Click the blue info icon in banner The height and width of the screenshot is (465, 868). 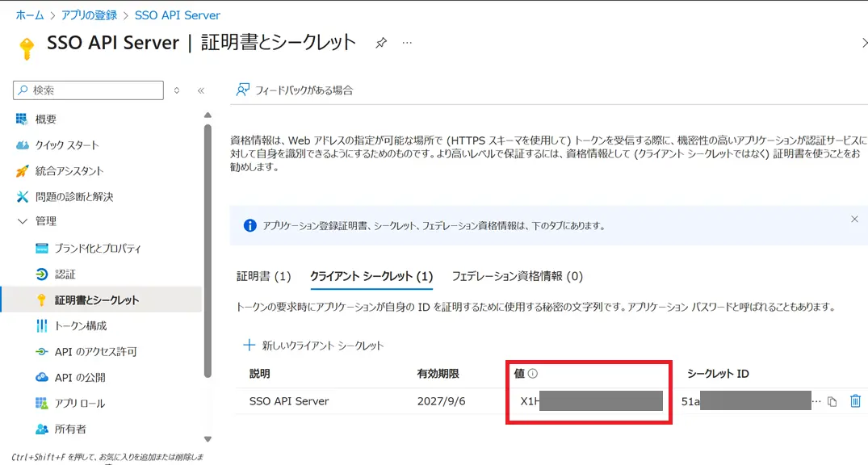pos(250,226)
